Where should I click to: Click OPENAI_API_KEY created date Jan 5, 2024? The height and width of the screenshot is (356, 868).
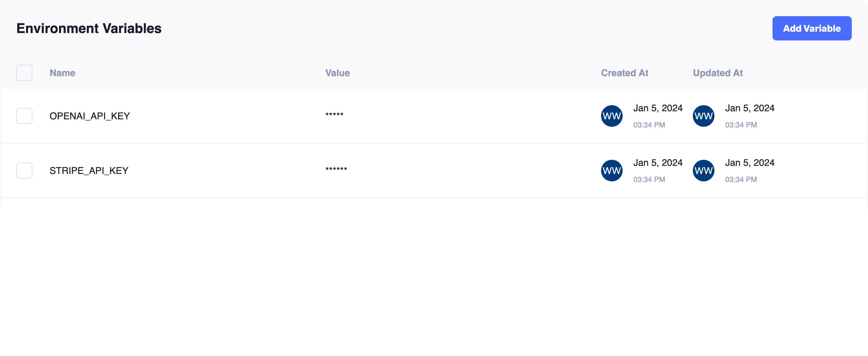click(658, 108)
